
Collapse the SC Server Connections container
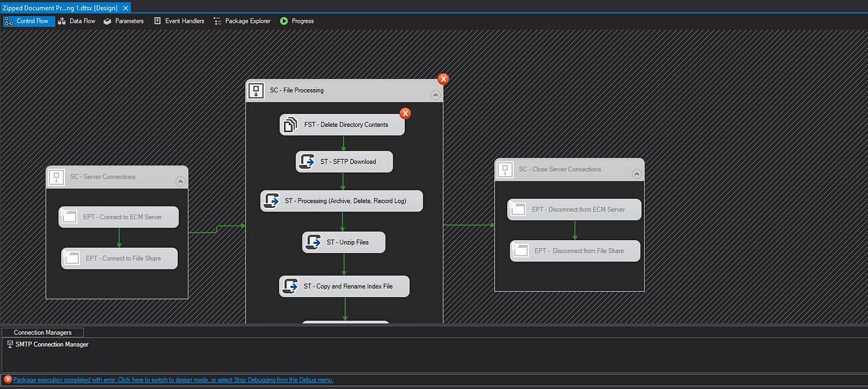180,182
